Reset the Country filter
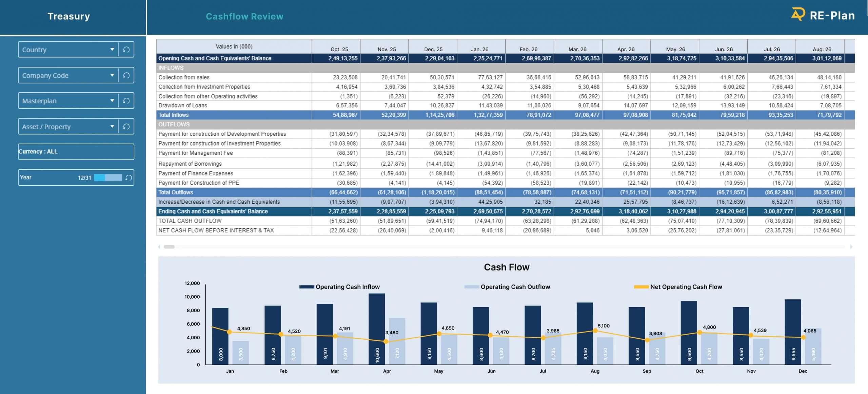Image resolution: width=868 pixels, height=394 pixels. click(x=126, y=50)
